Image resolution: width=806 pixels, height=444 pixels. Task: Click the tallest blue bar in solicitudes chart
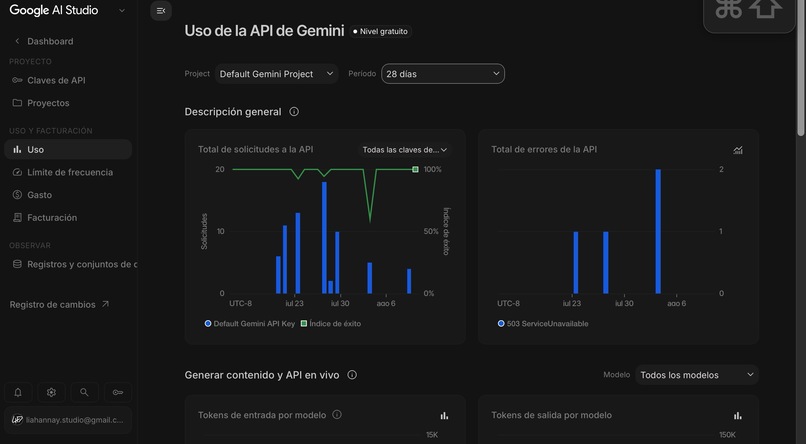(324, 237)
